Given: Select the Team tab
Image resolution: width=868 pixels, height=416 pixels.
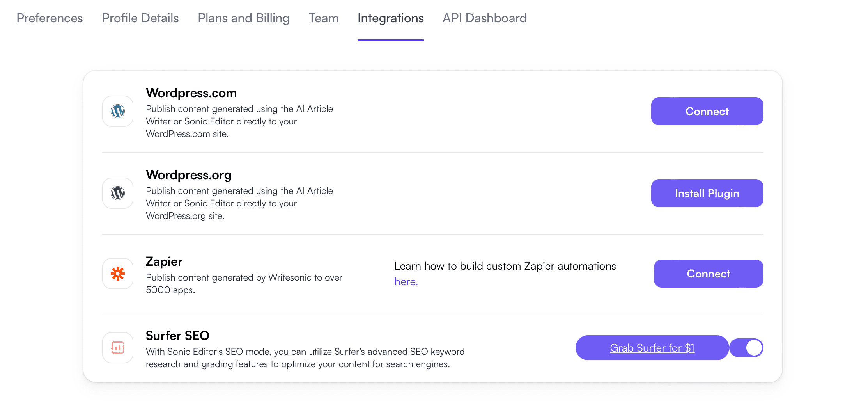Looking at the screenshot, I should click(323, 18).
